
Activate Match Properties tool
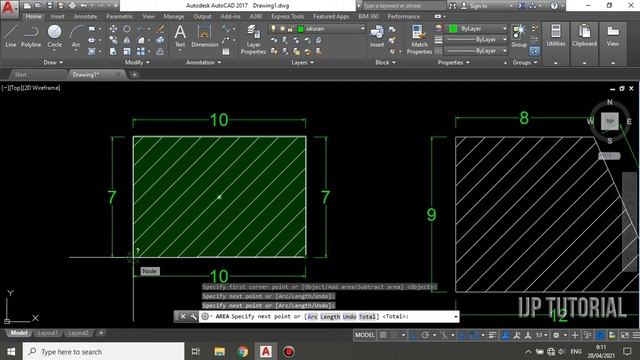pyautogui.click(x=419, y=39)
